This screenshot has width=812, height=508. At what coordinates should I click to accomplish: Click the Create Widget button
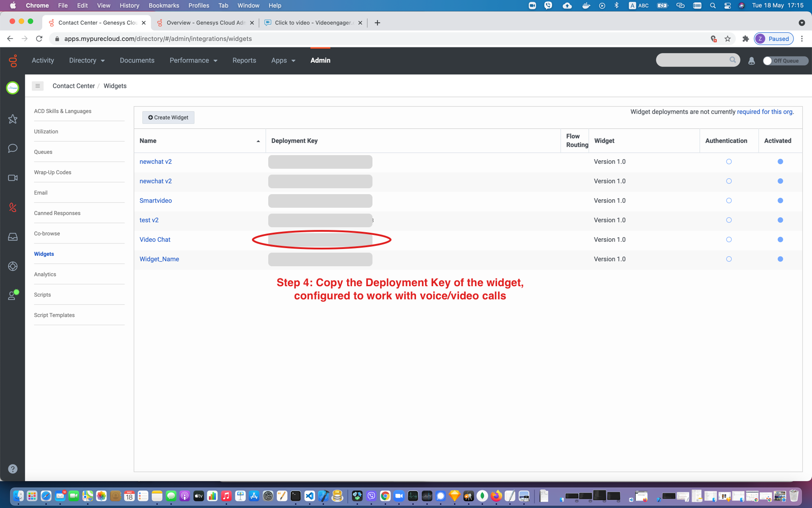168,117
